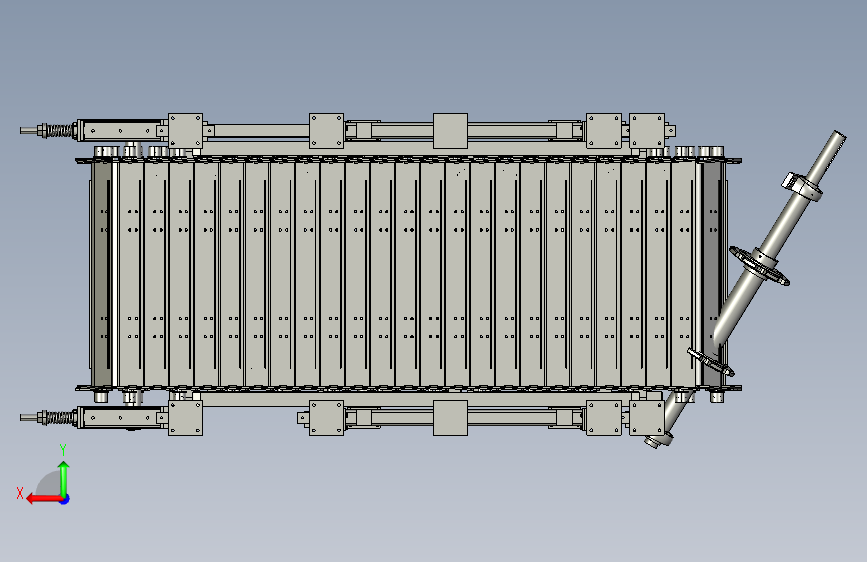
Task: Select the small sprocket at the shaft's lower end
Action: pos(711,362)
